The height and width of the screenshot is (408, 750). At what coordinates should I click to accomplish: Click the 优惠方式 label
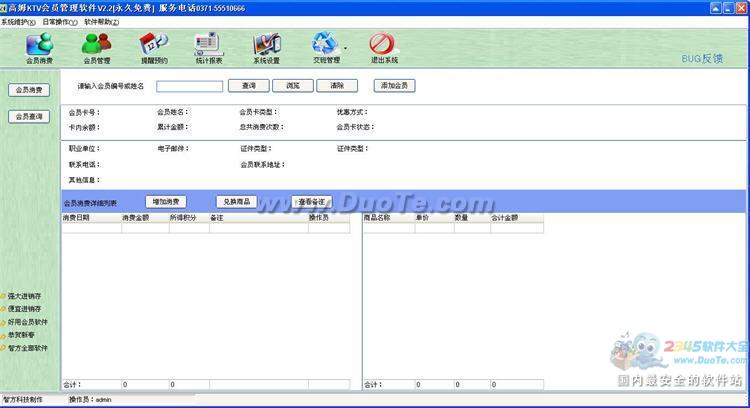[x=352, y=112]
